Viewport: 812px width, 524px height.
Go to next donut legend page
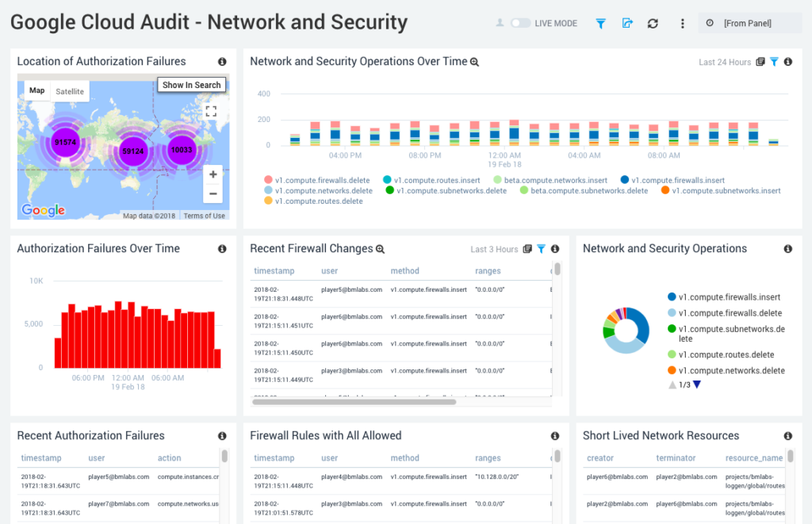tap(697, 384)
